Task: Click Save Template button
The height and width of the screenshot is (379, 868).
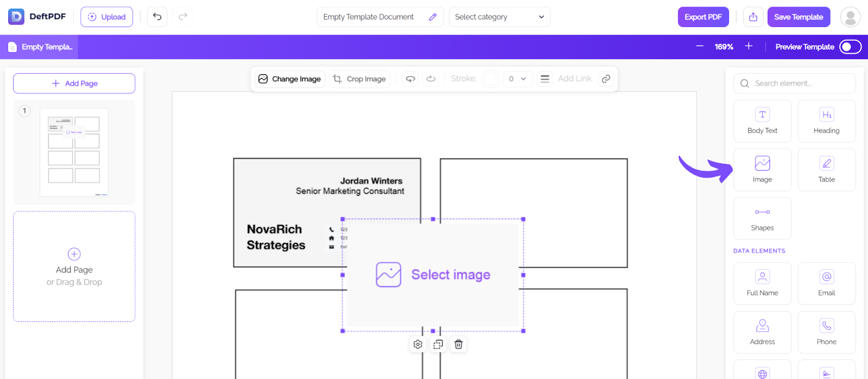Action: [799, 17]
